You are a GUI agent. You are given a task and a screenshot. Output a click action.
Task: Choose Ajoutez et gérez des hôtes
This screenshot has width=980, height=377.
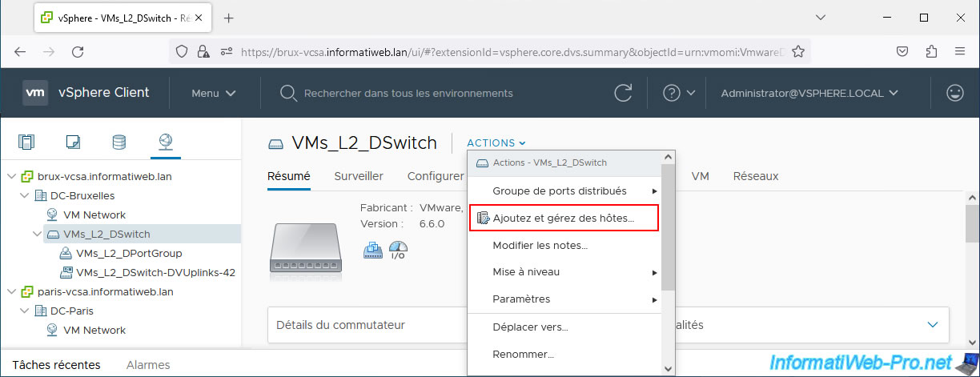pos(564,218)
